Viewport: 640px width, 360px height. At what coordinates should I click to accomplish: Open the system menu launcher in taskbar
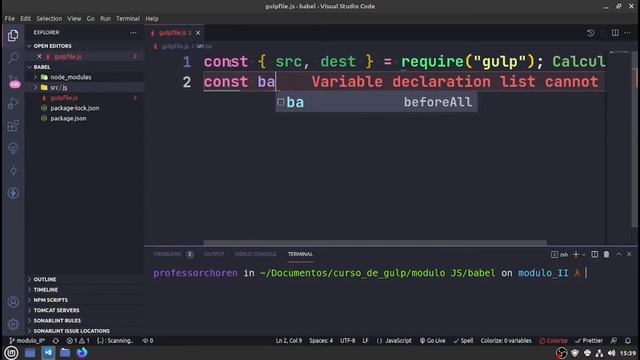[11, 352]
